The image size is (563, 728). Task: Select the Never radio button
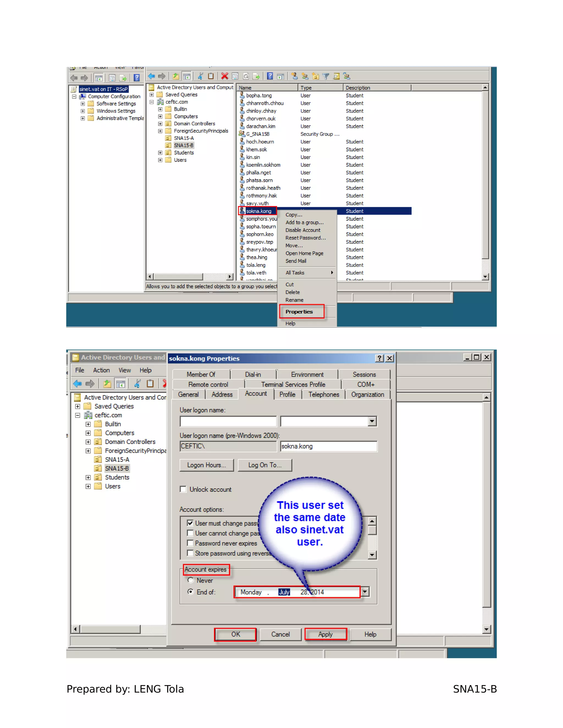point(191,580)
